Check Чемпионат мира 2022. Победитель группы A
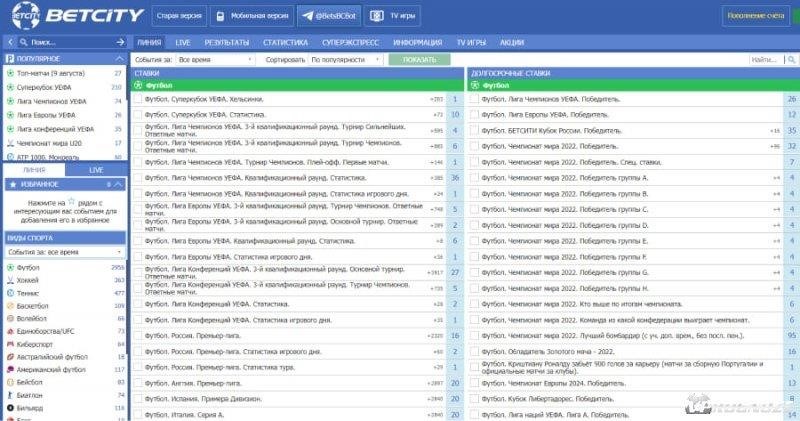 click(474, 178)
